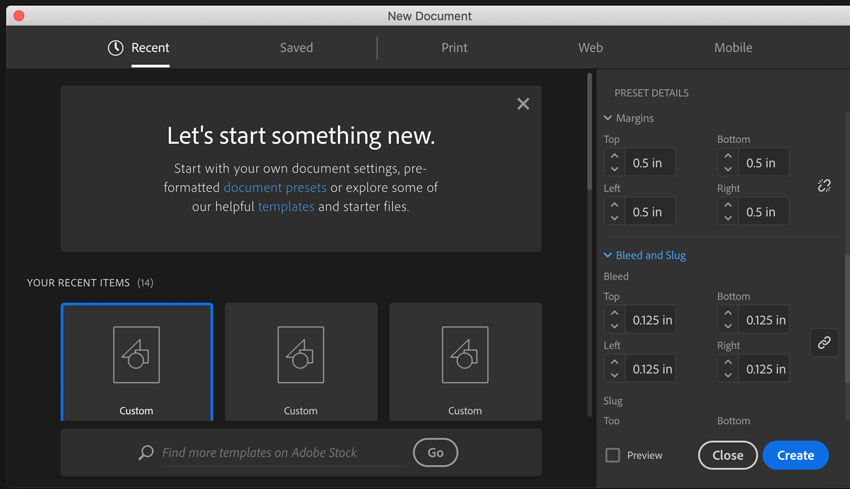The width and height of the screenshot is (850, 489).
Task: Edit the Bleed Left 0.125 in field
Action: [x=650, y=369]
